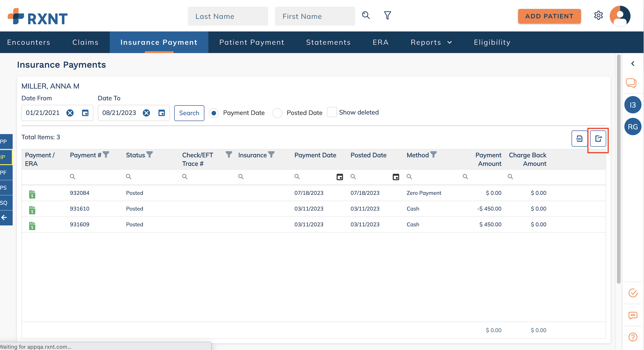Open Payment Date column calendar filter
644x350 pixels.
coord(340,177)
